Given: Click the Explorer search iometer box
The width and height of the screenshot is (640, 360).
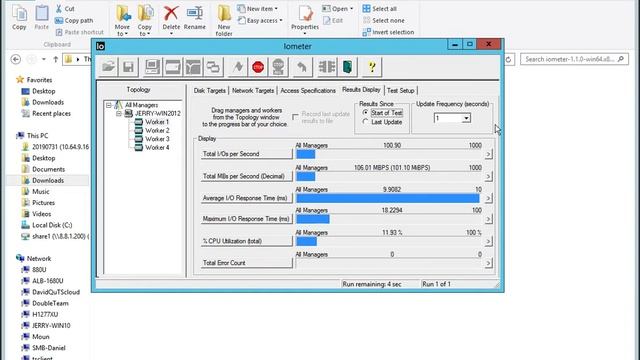Looking at the screenshot, I should (574, 59).
